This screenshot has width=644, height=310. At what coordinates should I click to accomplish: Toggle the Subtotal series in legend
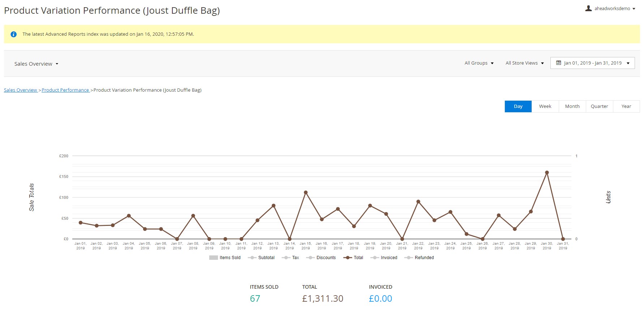[261, 258]
